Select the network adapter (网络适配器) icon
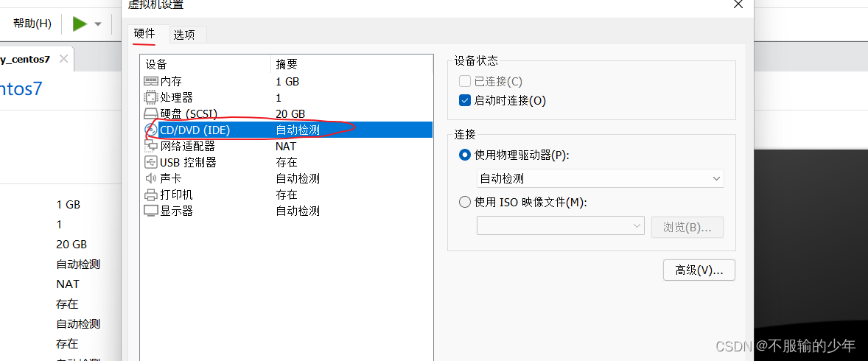 point(150,146)
